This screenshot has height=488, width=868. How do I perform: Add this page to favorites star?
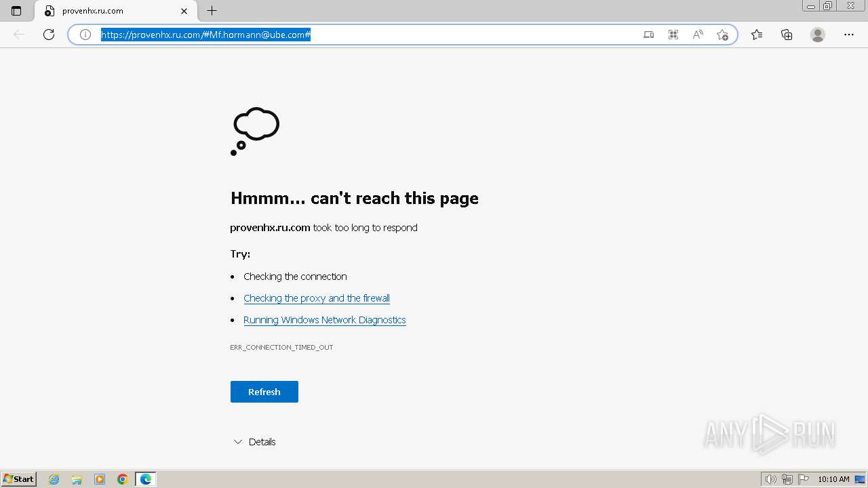click(722, 35)
